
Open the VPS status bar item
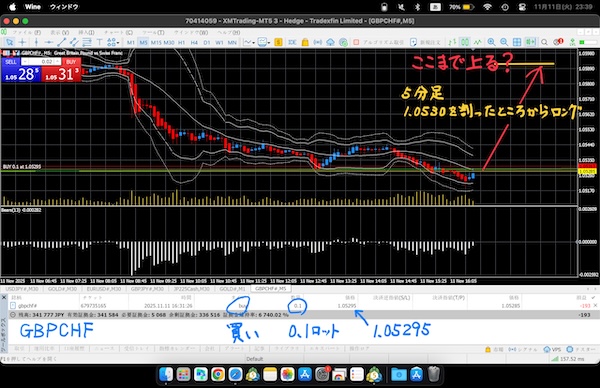click(x=552, y=349)
